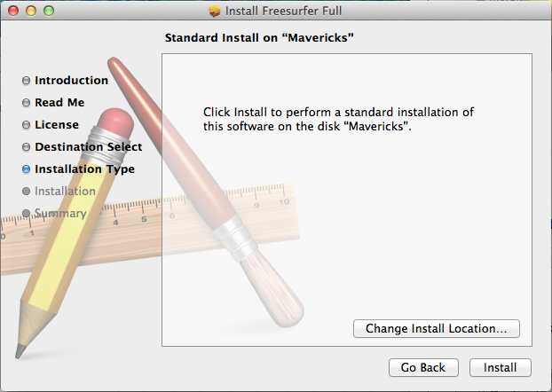552x392 pixels.
Task: Select the Destination Select step label
Action: (88, 147)
